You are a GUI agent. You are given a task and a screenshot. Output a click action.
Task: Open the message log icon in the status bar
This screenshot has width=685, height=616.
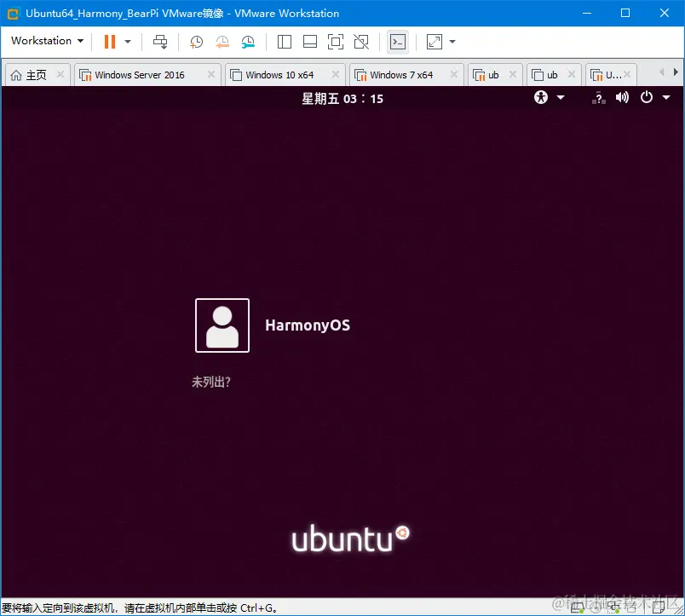click(x=659, y=607)
